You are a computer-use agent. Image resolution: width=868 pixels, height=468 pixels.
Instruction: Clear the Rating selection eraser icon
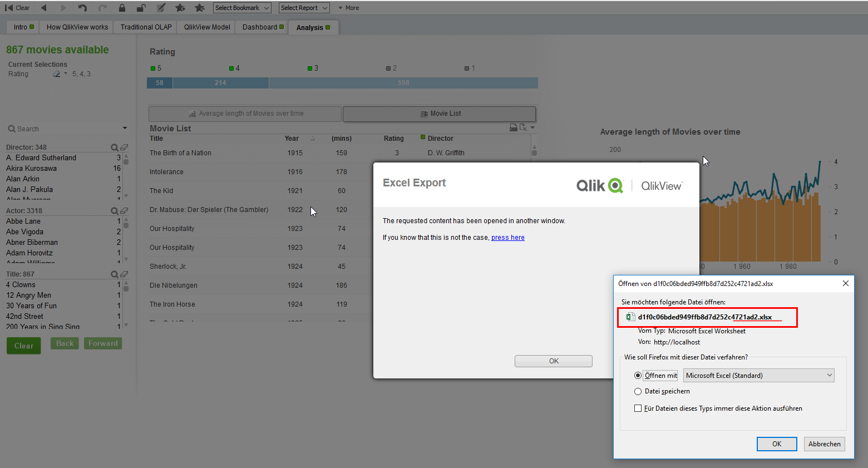point(57,74)
